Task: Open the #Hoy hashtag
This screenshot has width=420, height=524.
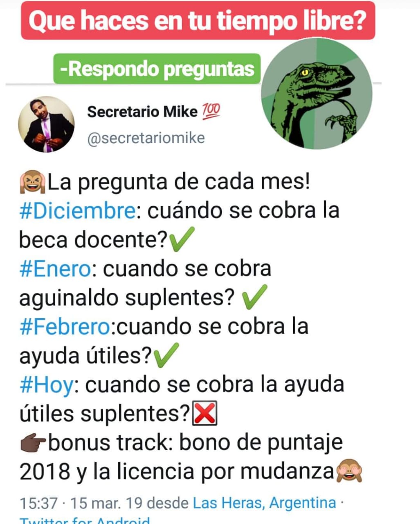Action: tap(46, 385)
